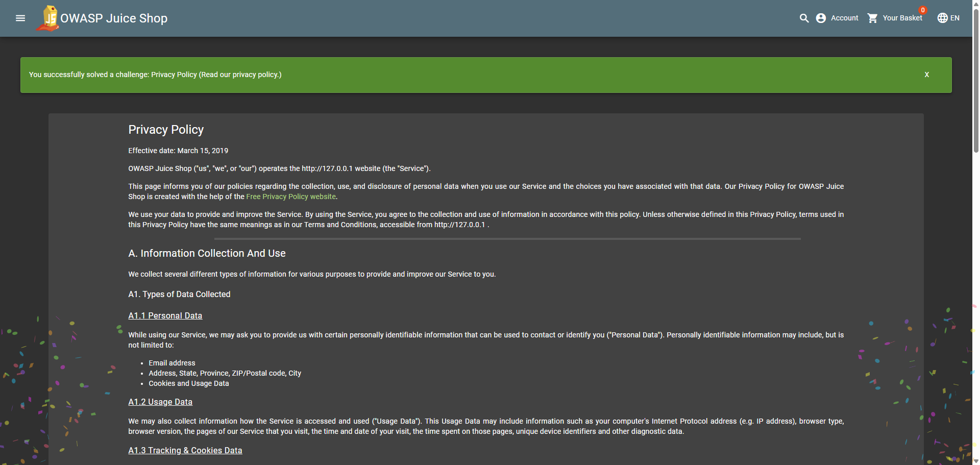Click the A1.2 Usage Data heading
980x465 pixels.
160,402
